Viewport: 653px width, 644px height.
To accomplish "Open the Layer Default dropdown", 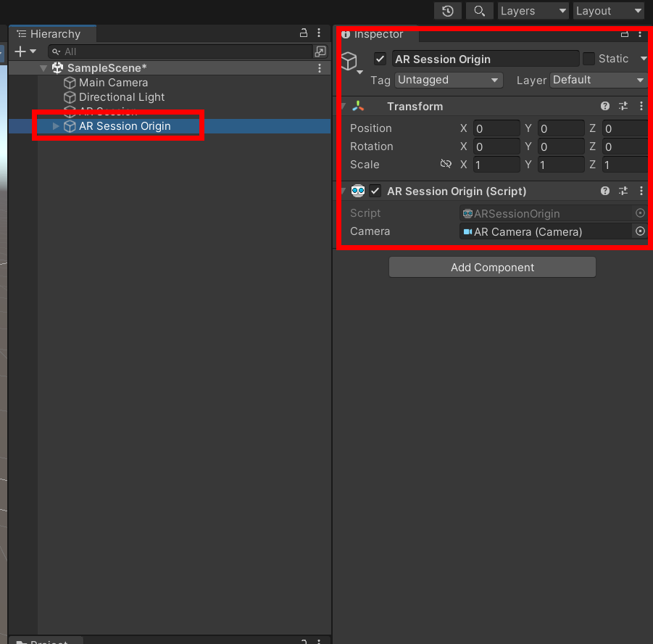I will [x=599, y=80].
